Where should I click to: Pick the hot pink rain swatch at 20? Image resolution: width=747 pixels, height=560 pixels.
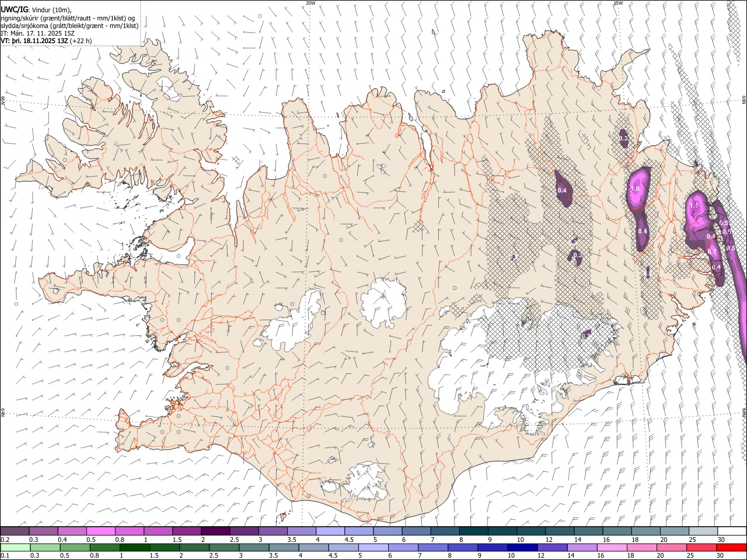[672, 547]
